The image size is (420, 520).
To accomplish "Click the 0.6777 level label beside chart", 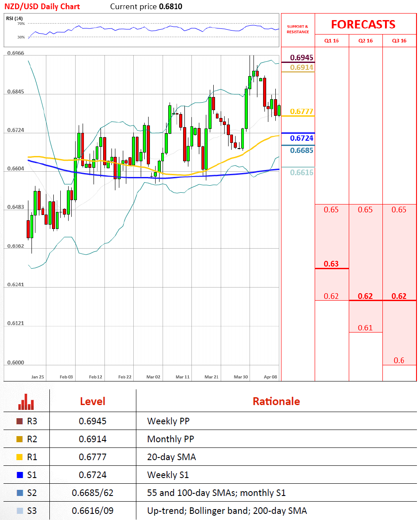I will (x=302, y=111).
